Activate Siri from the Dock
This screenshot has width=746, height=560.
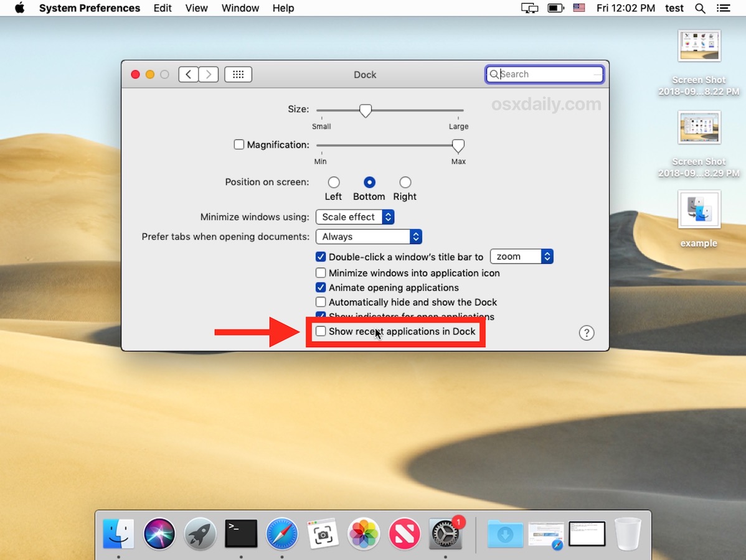pyautogui.click(x=159, y=533)
